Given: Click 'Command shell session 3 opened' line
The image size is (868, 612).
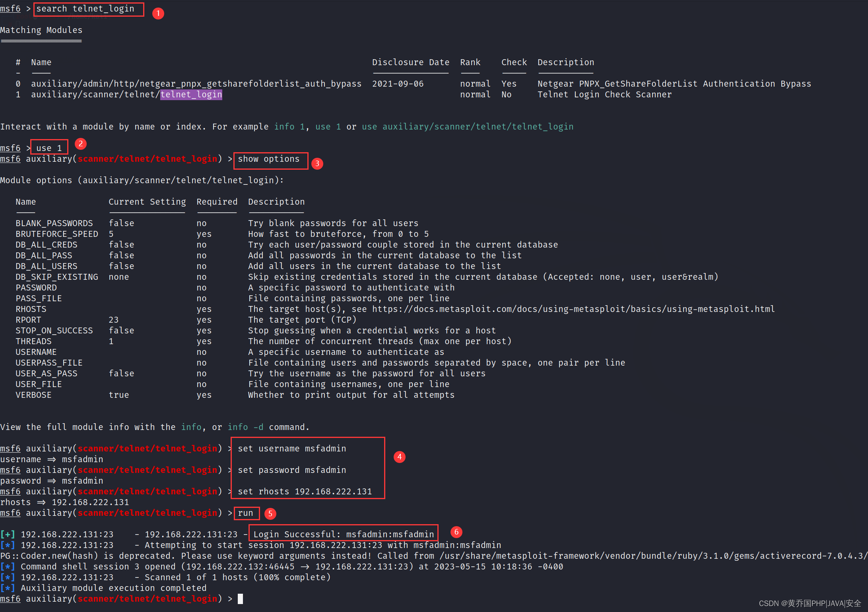Looking at the screenshot, I should tap(282, 567).
